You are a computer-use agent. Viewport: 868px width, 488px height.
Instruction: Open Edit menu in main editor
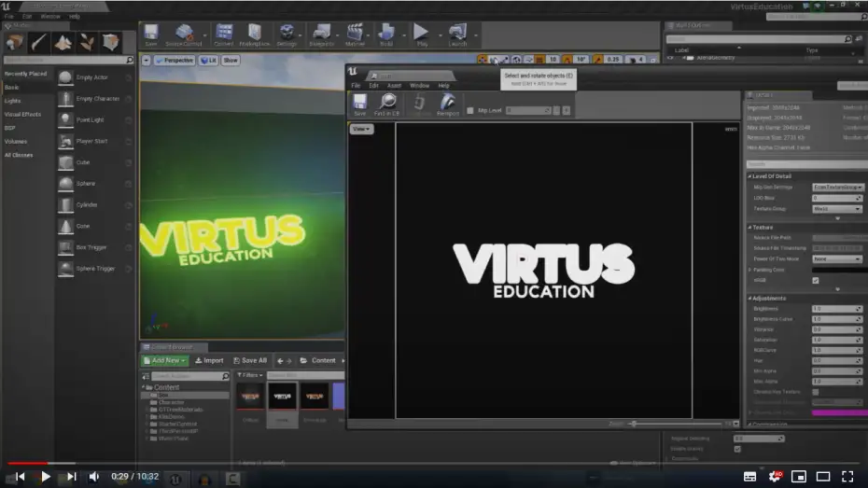[26, 17]
